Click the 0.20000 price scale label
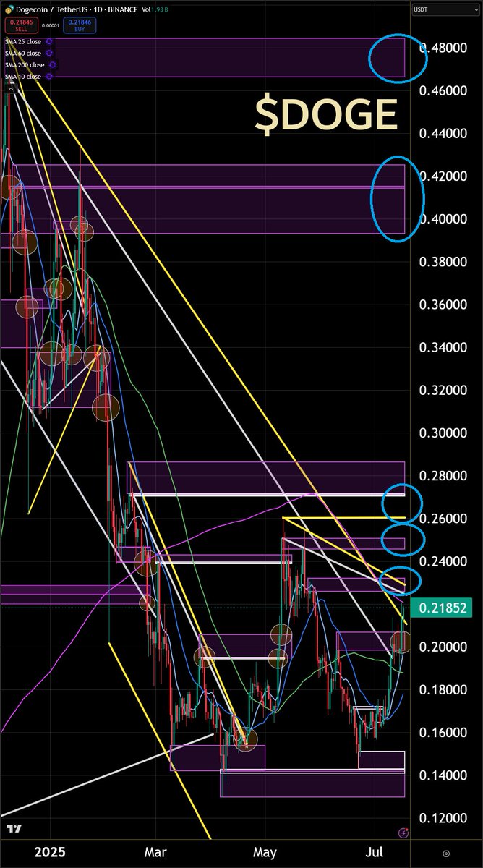 444,647
